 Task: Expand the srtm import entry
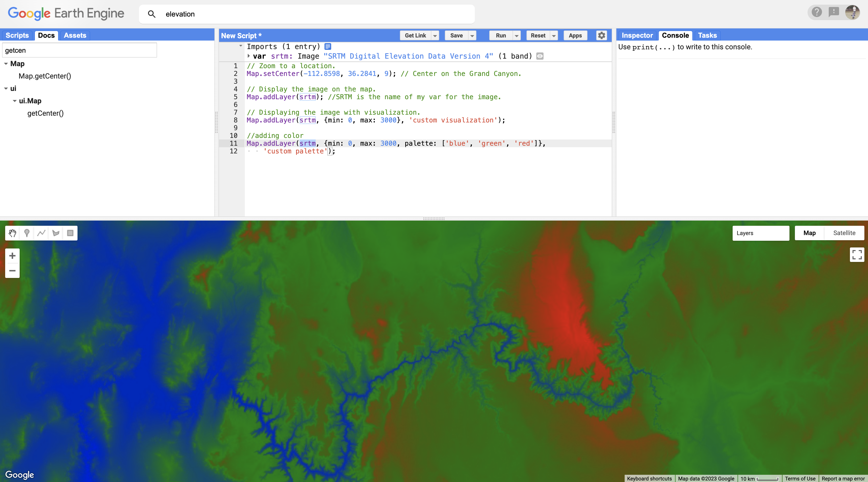click(249, 56)
